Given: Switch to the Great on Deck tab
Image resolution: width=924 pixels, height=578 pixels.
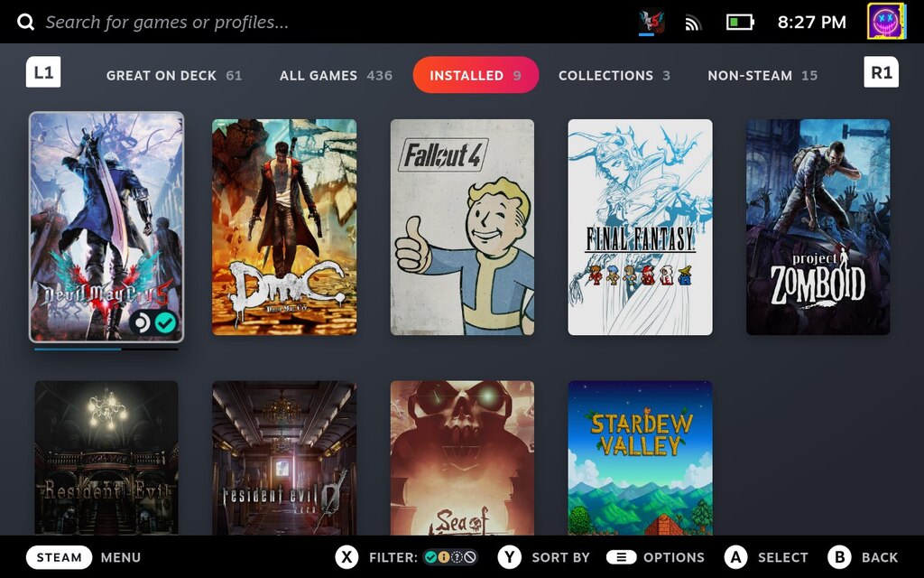Looking at the screenshot, I should pos(173,75).
